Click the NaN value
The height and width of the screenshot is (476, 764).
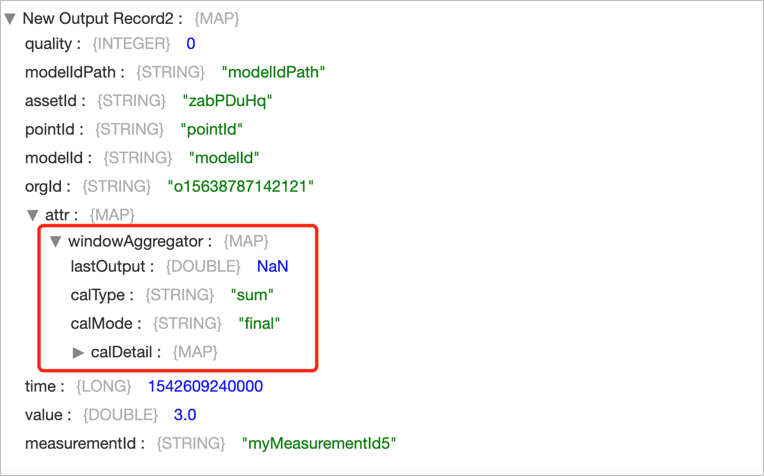(x=272, y=267)
